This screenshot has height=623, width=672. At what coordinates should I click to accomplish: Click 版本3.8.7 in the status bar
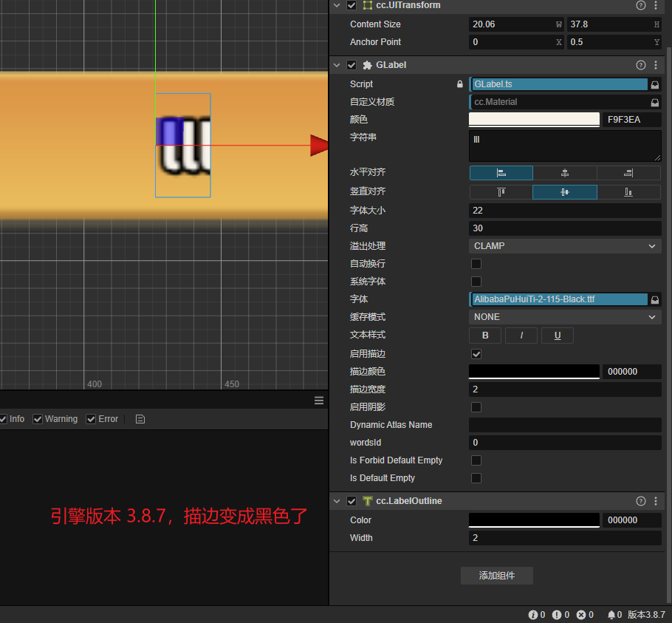pyautogui.click(x=646, y=615)
